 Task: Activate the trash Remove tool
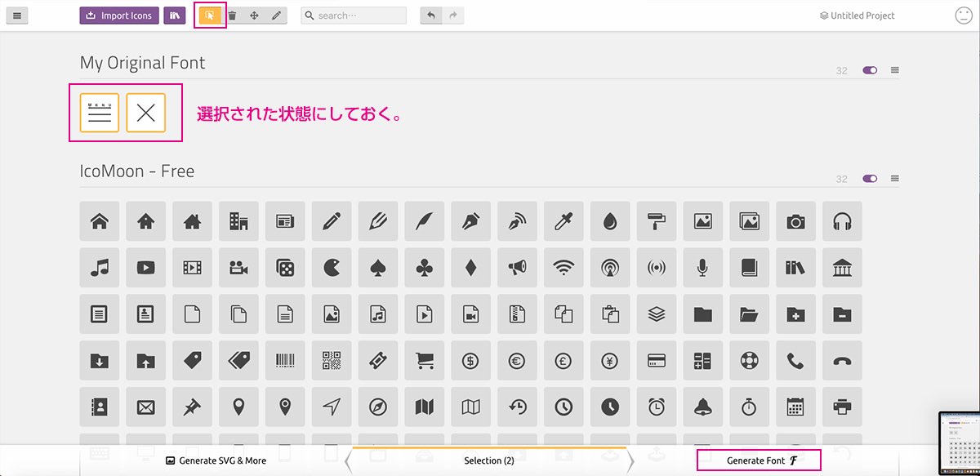pyautogui.click(x=233, y=16)
